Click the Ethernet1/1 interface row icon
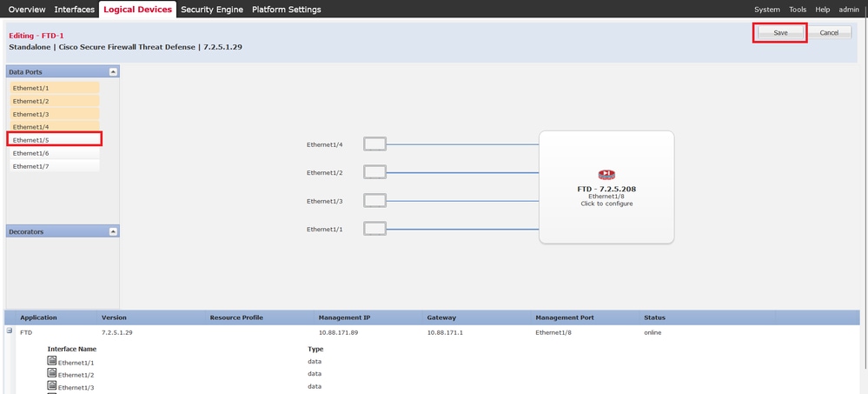This screenshot has width=868, height=394. point(52,361)
